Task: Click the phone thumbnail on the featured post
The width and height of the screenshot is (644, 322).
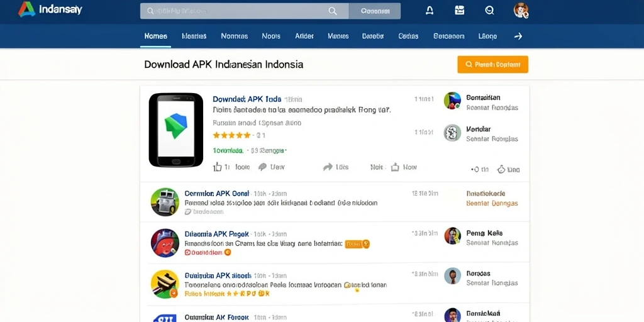Action: [176, 130]
